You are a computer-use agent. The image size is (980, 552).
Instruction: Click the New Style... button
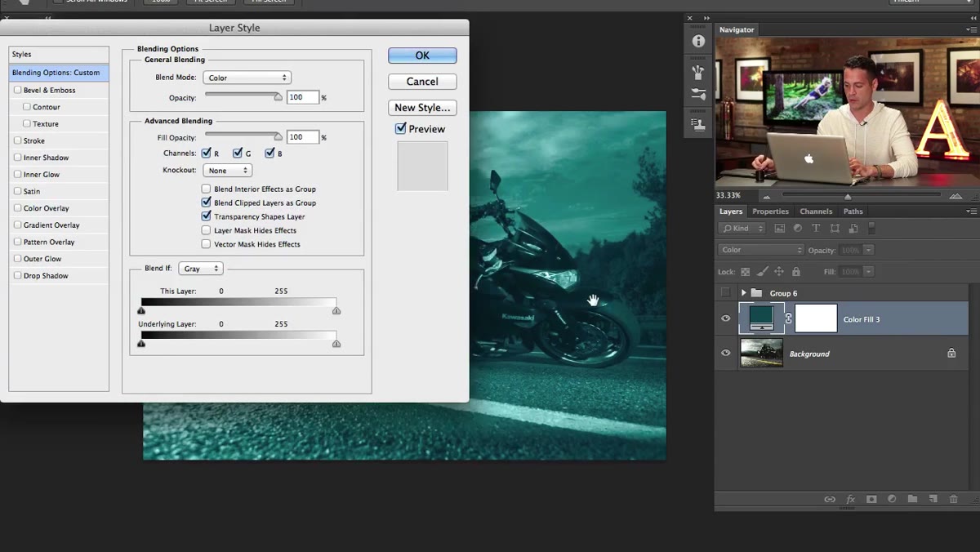pyautogui.click(x=422, y=108)
